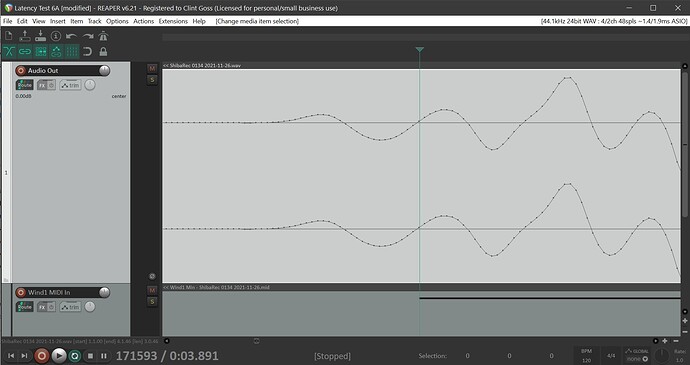Mute the Audio Out track
This screenshot has height=365, width=690.
pos(152,68)
